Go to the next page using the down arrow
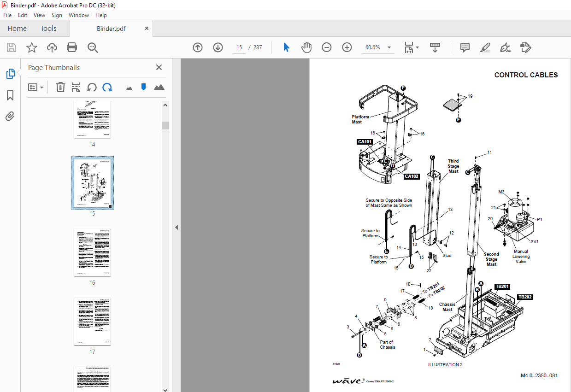 tap(218, 47)
